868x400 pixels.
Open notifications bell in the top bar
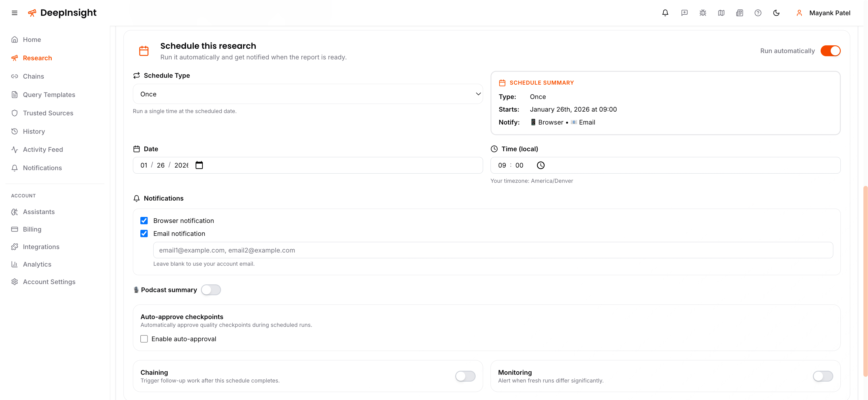(x=665, y=12)
